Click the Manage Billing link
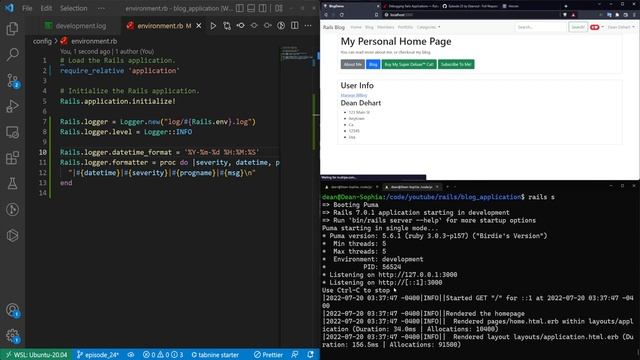 354,95
